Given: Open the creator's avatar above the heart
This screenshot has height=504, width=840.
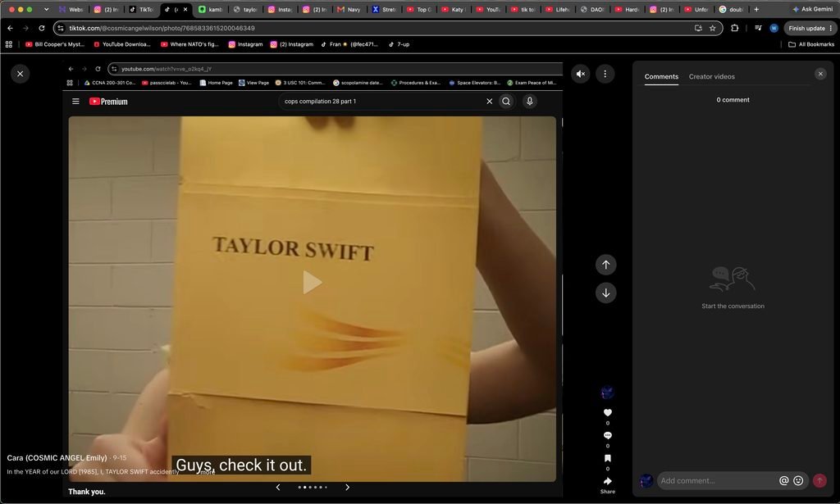Looking at the screenshot, I should tap(607, 393).
